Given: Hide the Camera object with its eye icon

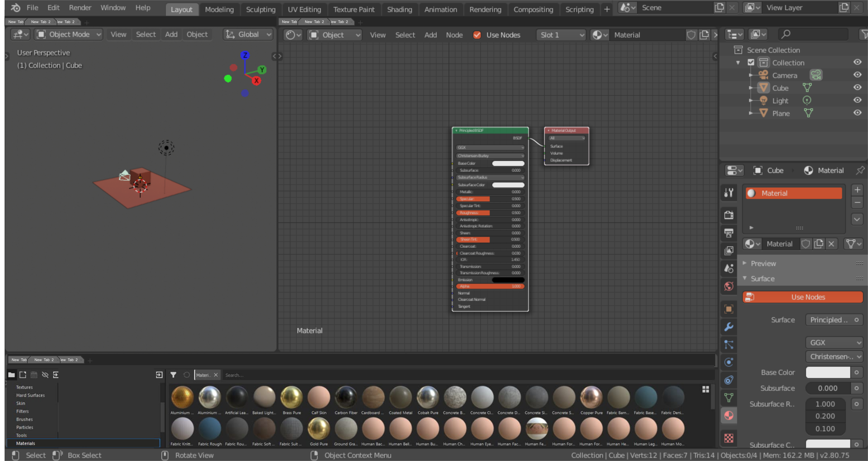Looking at the screenshot, I should coord(857,75).
